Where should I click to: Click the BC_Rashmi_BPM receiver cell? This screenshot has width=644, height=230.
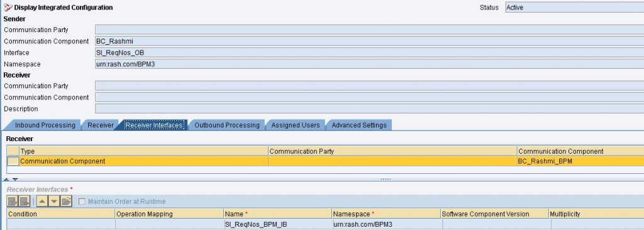[x=580, y=161]
